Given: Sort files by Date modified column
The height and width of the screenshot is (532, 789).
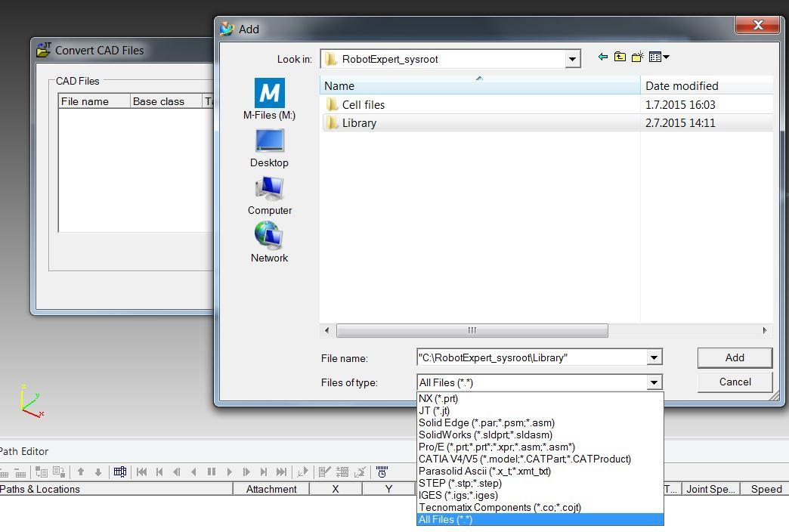Looking at the screenshot, I should (707, 85).
